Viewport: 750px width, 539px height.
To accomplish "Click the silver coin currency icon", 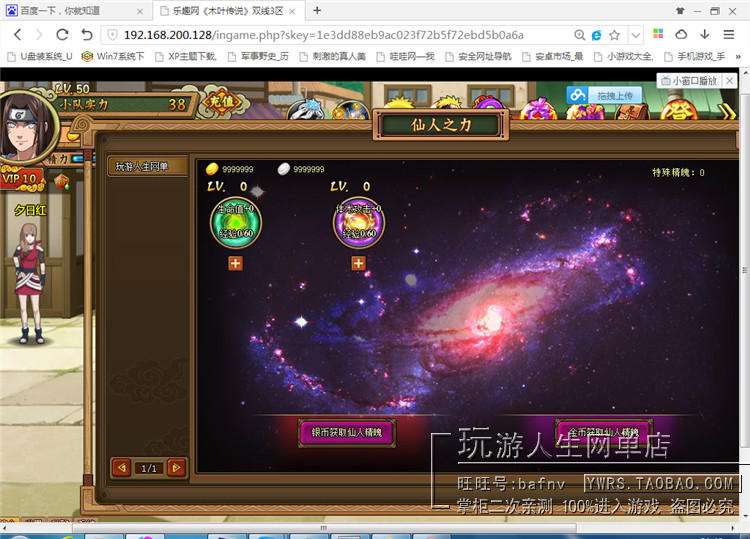I will [x=284, y=169].
